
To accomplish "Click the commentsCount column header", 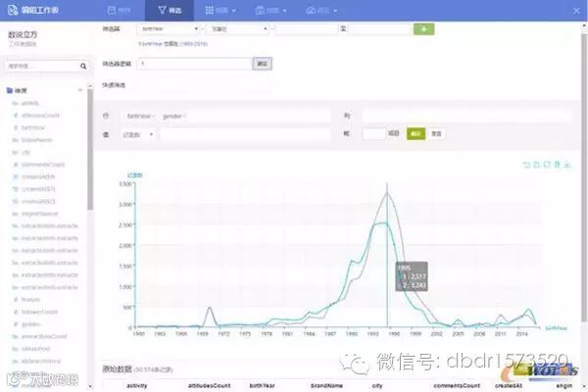I will [457, 385].
